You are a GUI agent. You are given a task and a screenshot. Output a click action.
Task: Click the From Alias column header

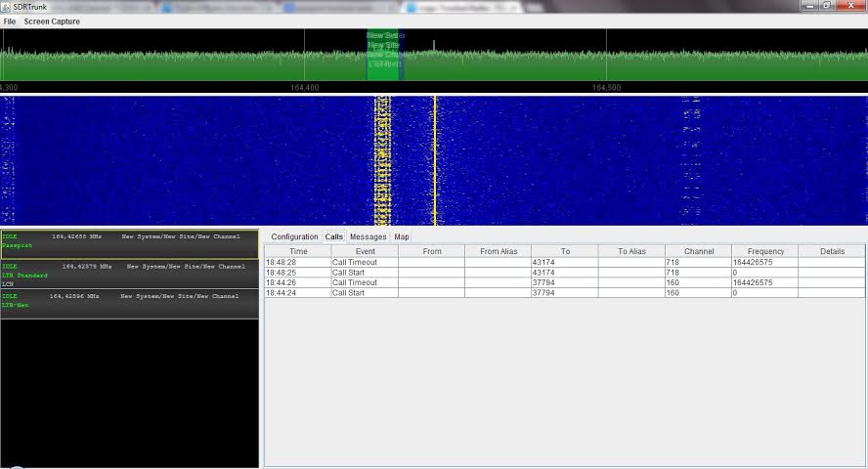point(499,251)
